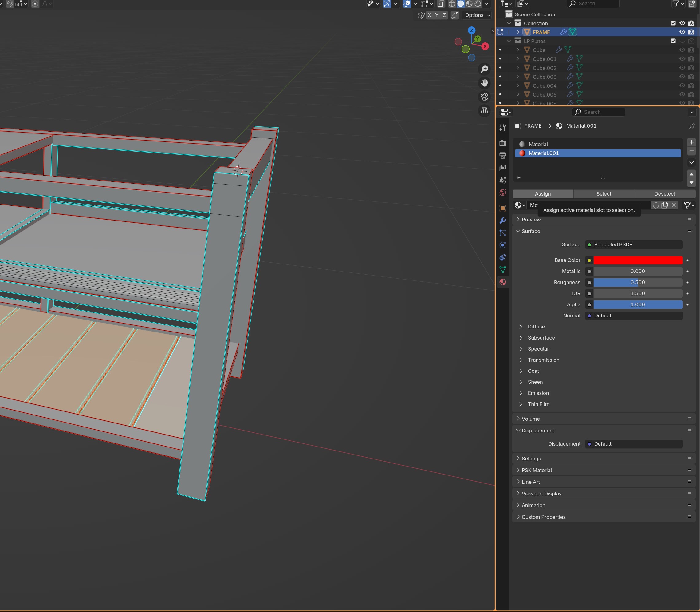Select Cube.004 in the Outliner
This screenshot has height=612, width=700.
(545, 86)
